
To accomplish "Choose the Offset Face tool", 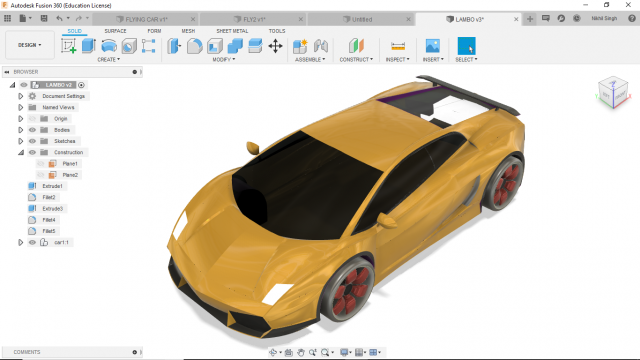I will click(x=255, y=46).
